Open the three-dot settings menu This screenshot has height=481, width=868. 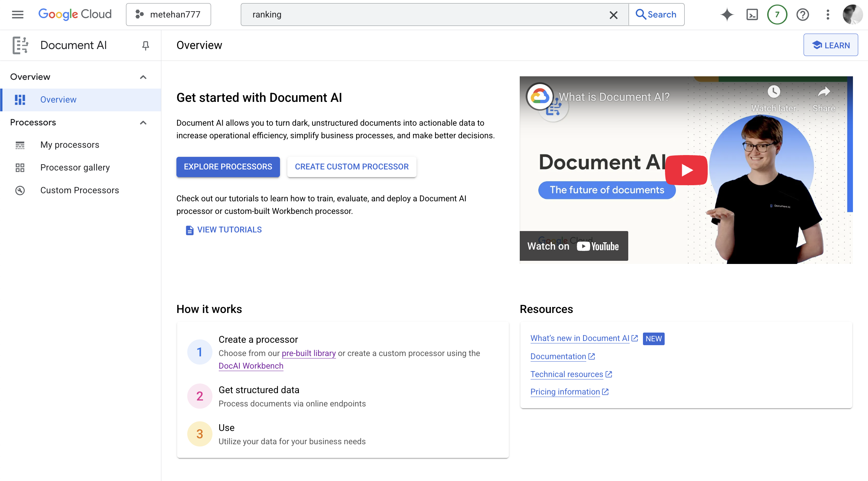tap(828, 15)
